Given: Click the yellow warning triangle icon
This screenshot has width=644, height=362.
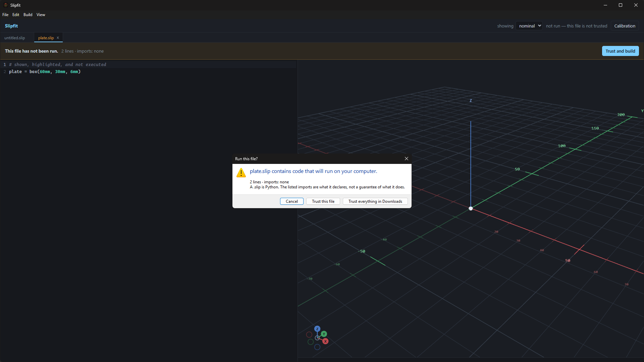Looking at the screenshot, I should [x=241, y=173].
